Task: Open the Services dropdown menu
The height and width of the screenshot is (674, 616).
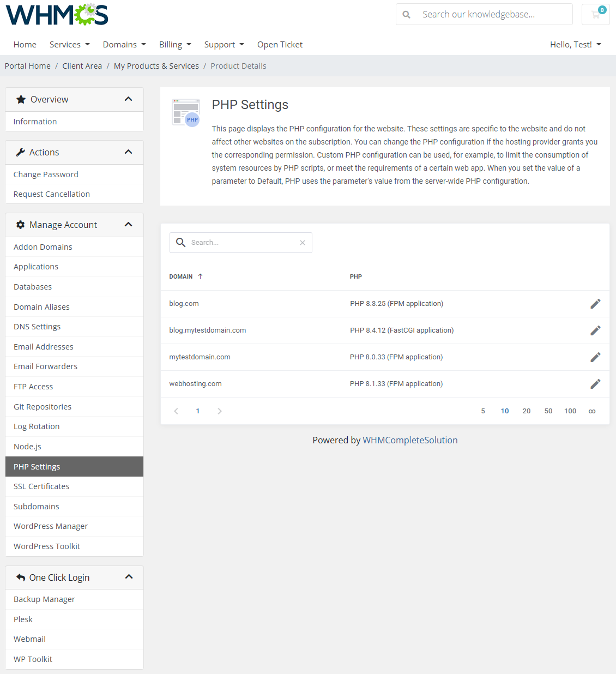Action: (x=69, y=44)
